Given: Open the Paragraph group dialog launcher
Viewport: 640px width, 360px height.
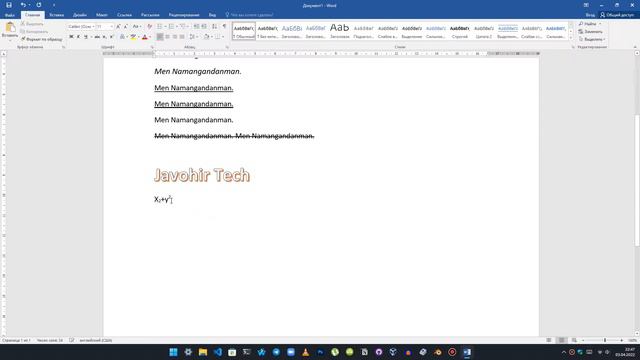Looking at the screenshot, I should point(227,47).
